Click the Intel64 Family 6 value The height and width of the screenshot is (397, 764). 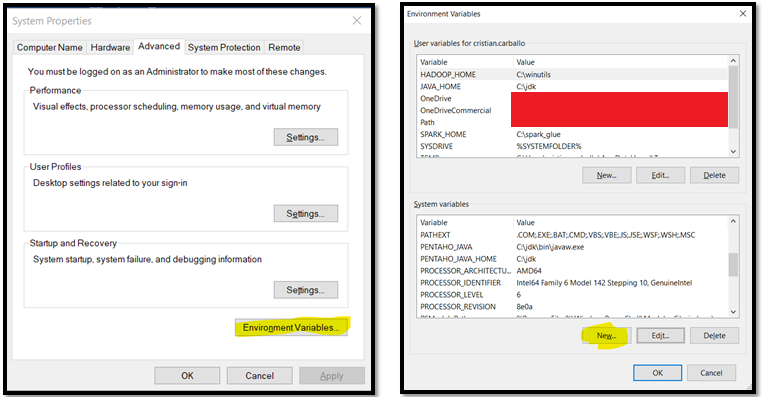[x=604, y=283]
